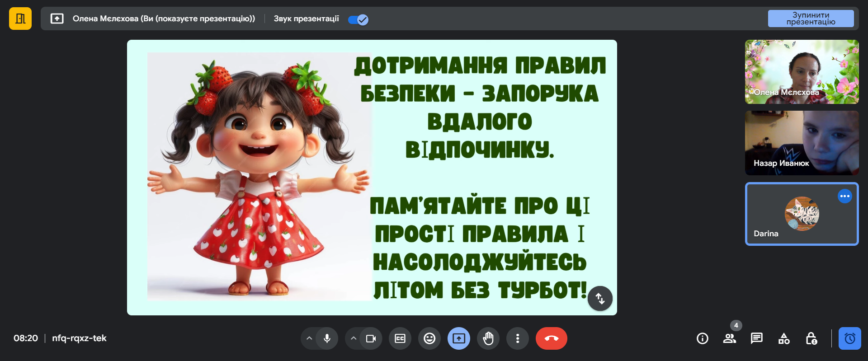Expand the video settings chevron
868x361 pixels.
[354, 338]
